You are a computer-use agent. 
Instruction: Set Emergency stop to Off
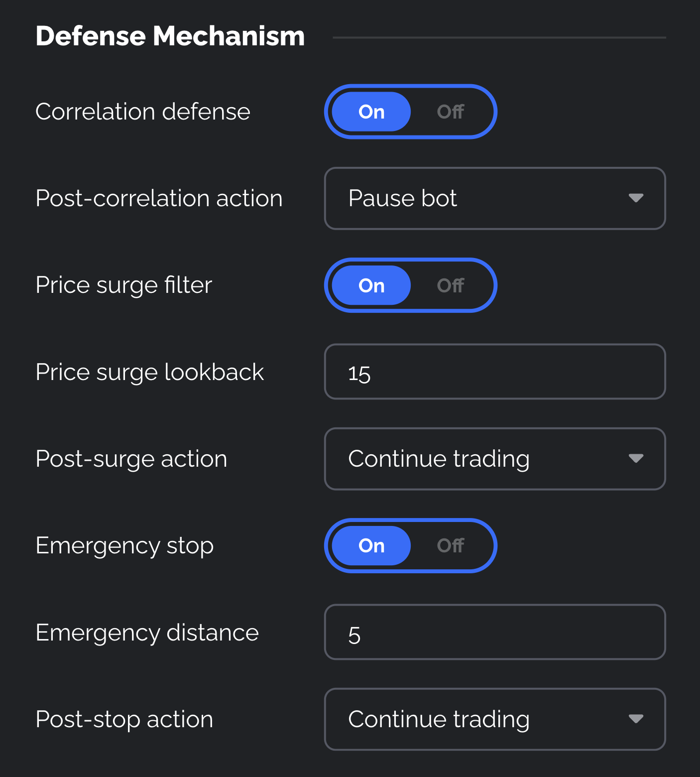coord(450,546)
